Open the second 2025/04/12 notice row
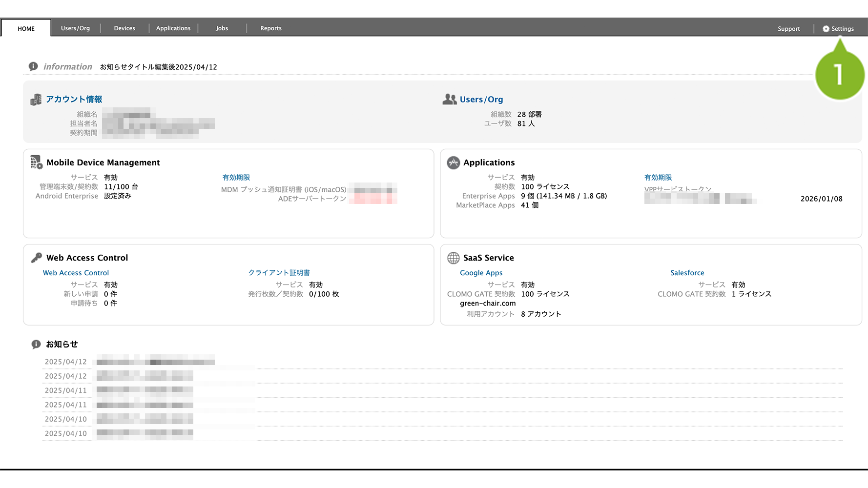The height and width of the screenshot is (488, 868). 443,376
